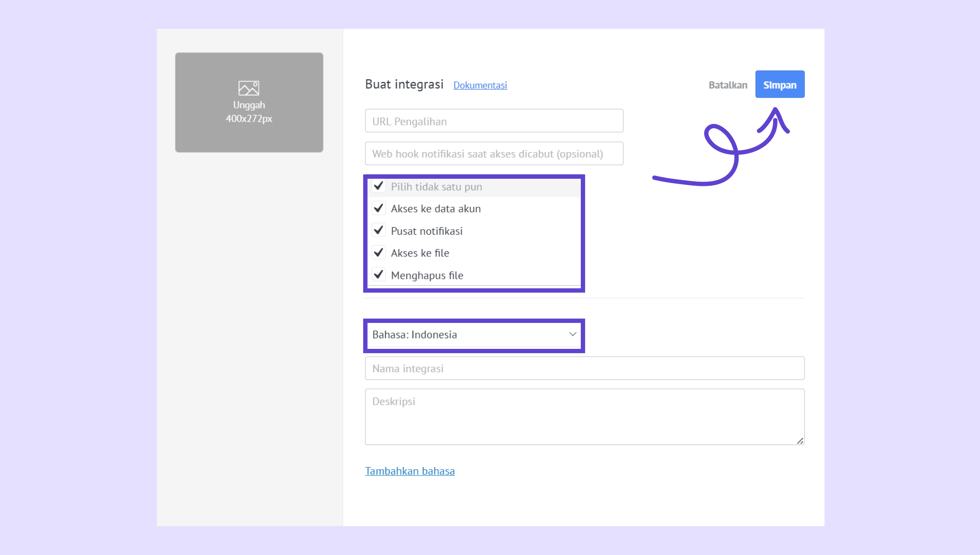Click the upload image icon
Screen dimensions: 980x555
249,88
